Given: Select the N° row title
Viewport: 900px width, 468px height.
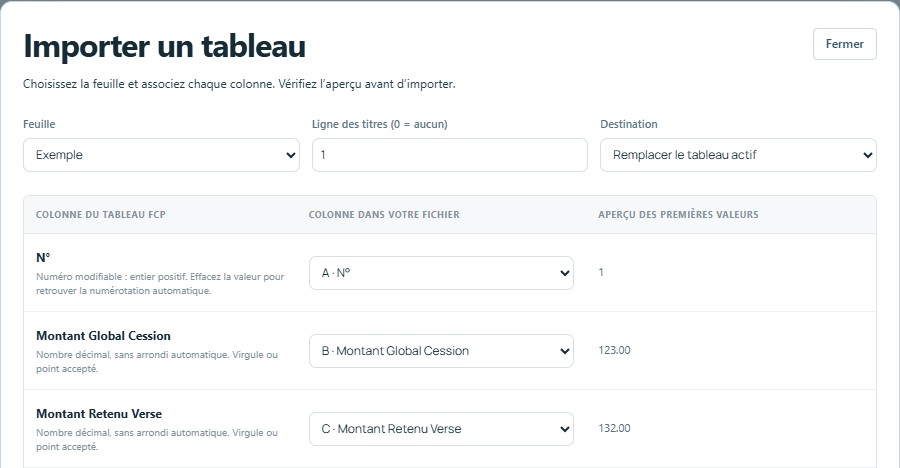Looking at the screenshot, I should [43, 258].
